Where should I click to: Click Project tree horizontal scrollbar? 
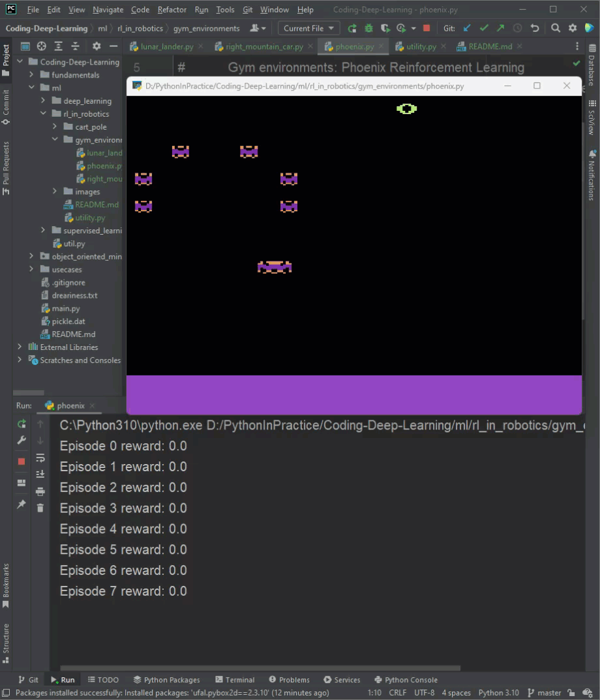(x=29, y=393)
